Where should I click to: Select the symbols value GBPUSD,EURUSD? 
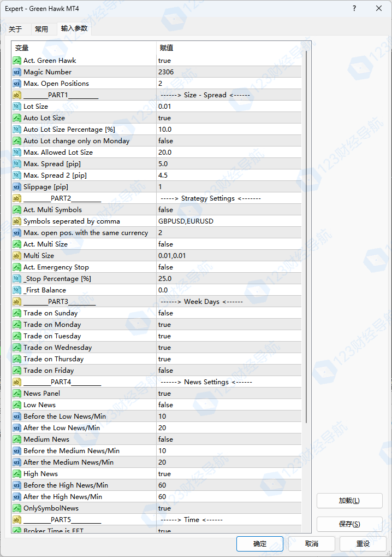tap(186, 221)
